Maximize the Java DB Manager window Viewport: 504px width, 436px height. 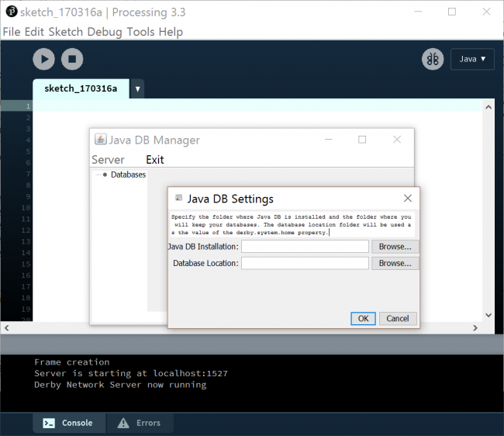click(x=362, y=140)
